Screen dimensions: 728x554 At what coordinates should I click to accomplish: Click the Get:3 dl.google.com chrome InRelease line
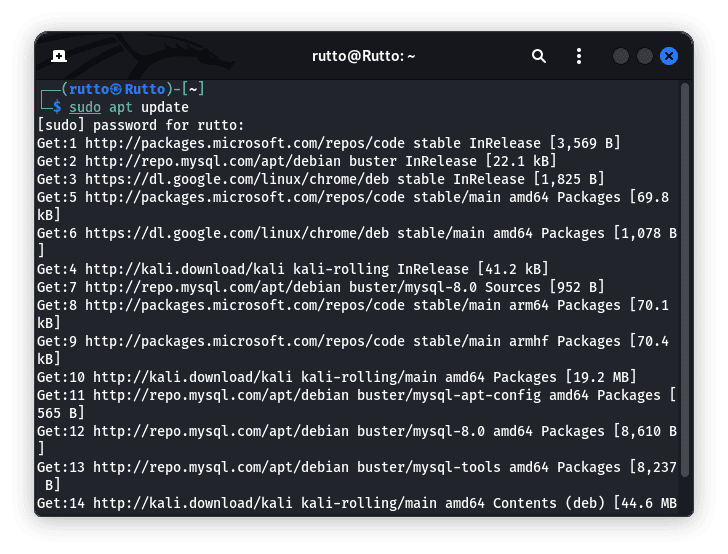[321, 179]
